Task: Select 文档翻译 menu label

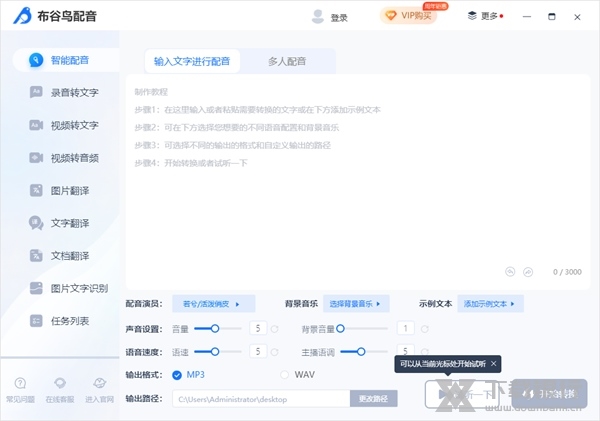Action: pyautogui.click(x=70, y=256)
